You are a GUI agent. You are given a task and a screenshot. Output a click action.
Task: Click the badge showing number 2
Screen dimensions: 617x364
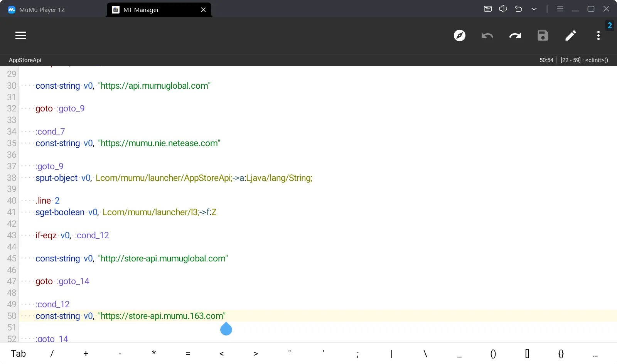pyautogui.click(x=610, y=25)
